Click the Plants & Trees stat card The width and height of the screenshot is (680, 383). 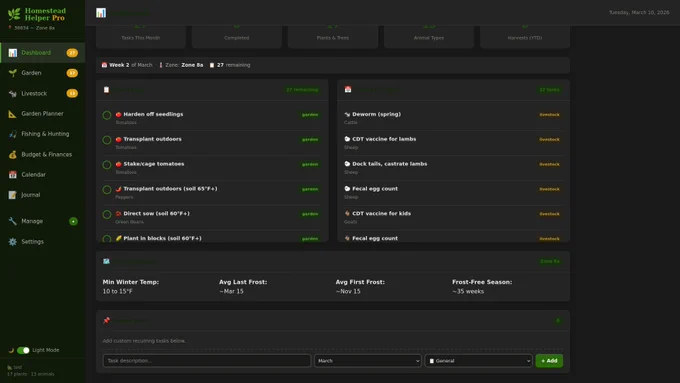pyautogui.click(x=333, y=36)
